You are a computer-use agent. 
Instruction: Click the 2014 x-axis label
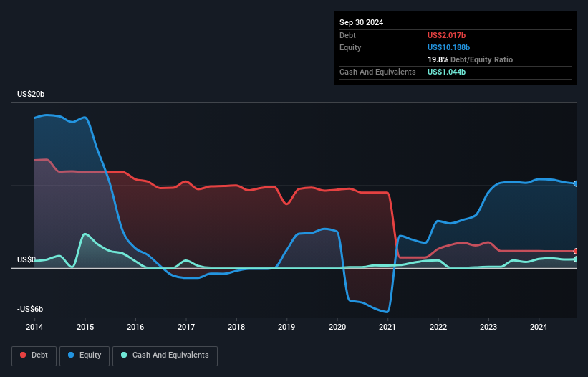[x=34, y=327]
